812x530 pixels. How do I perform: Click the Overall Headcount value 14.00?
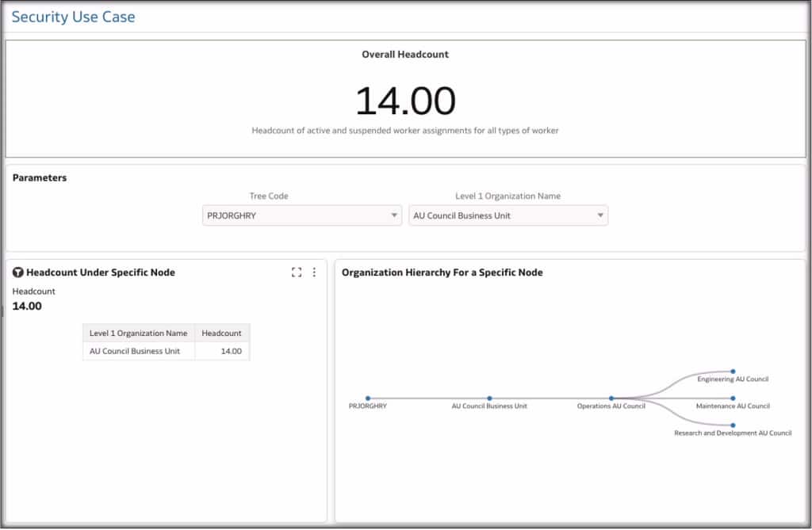[x=405, y=99]
